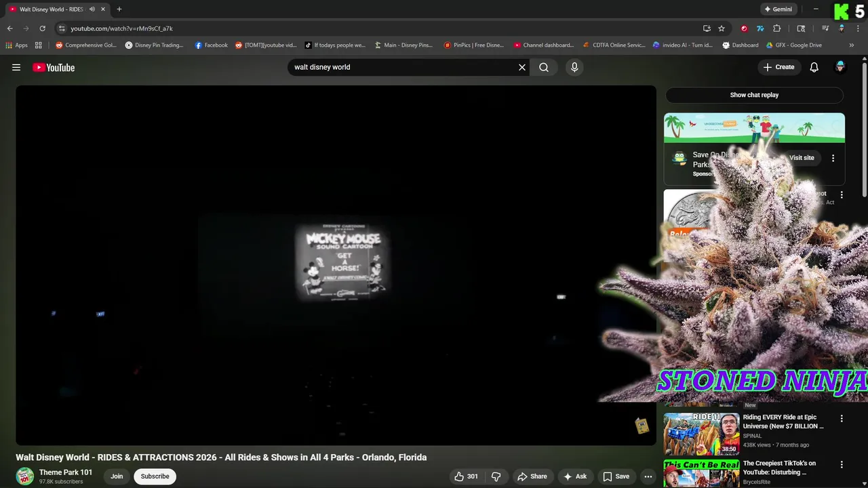Click the video player area
The height and width of the screenshot is (488, 868).
(336, 265)
